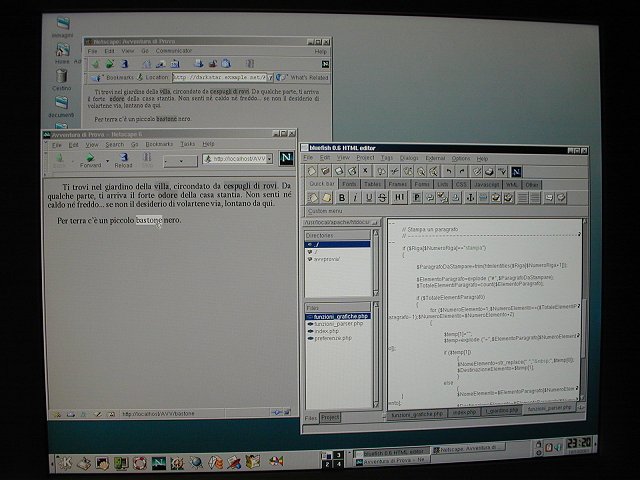
Task: Apply Underline from the bluefish quick bar
Action: click(369, 198)
